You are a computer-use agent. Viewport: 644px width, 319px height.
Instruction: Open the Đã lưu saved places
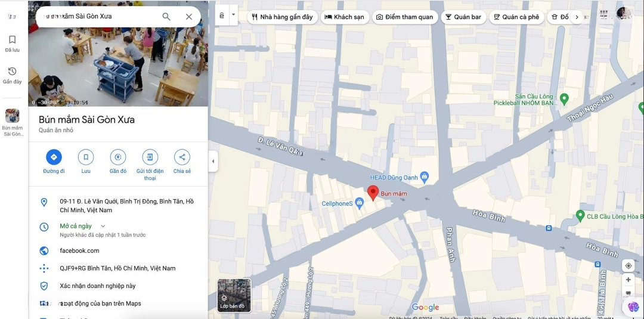(x=13, y=44)
